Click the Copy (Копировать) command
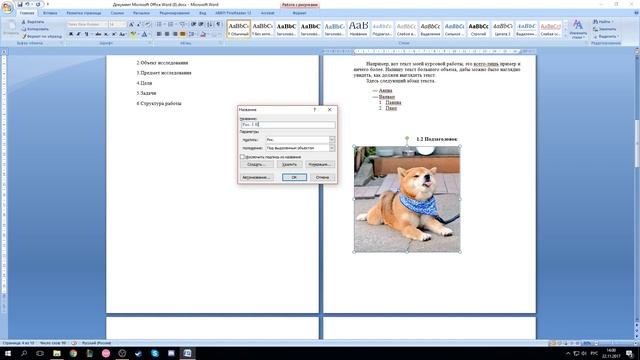 click(36, 29)
